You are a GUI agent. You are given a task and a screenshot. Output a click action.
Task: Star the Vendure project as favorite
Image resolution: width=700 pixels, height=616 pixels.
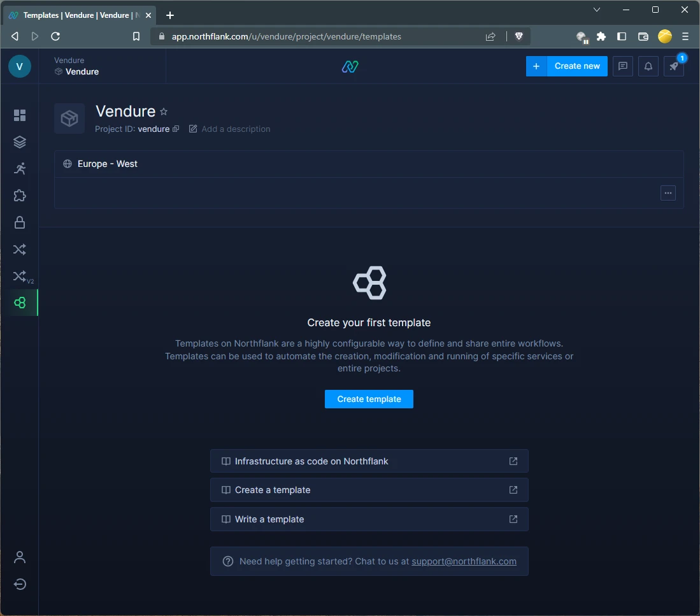[164, 111]
